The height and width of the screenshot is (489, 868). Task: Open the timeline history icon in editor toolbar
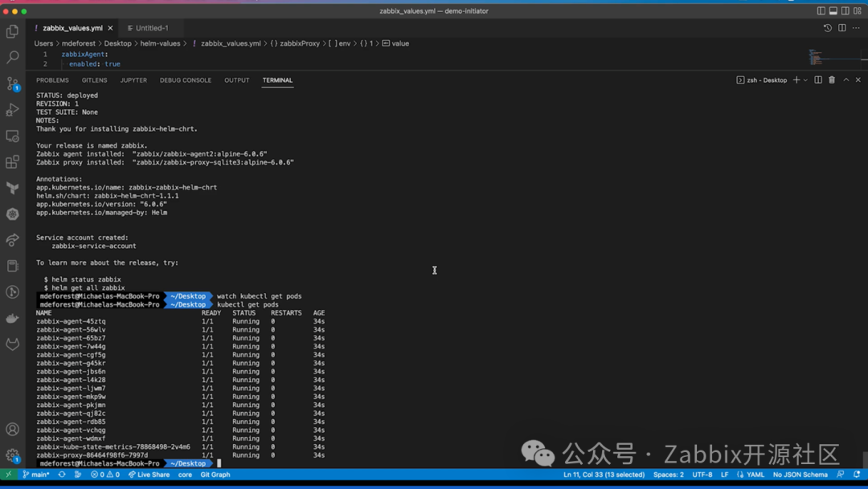[x=828, y=27]
